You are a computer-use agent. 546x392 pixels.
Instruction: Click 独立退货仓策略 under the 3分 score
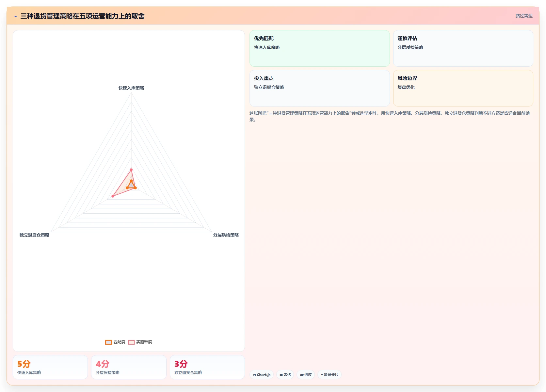click(x=188, y=372)
